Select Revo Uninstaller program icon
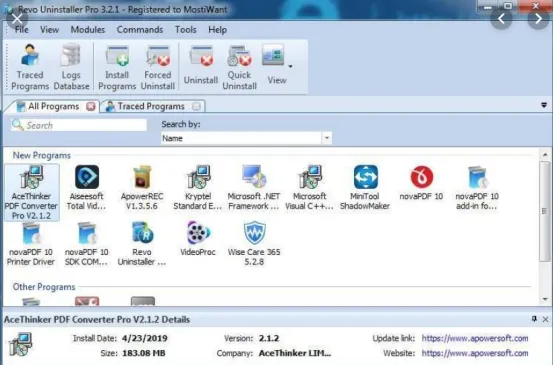Image resolution: width=553 pixels, height=365 pixels. [142, 243]
